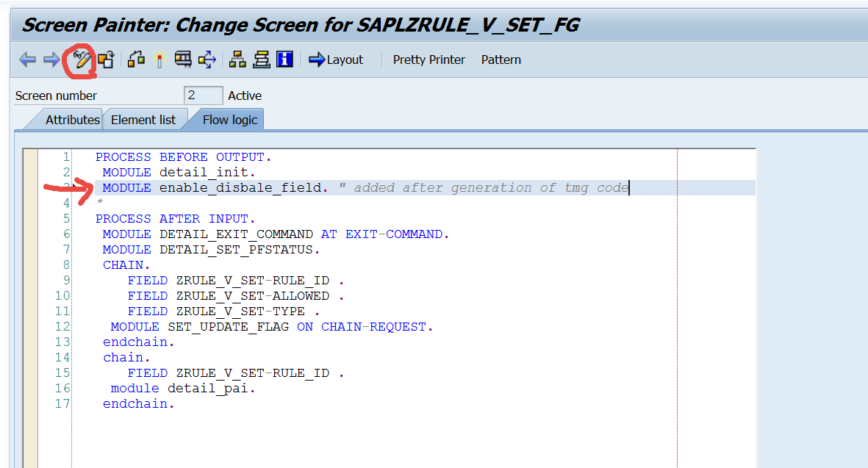Screen dimensions: 868x468
Task: Select the Flow logic tab
Action: 230,120
